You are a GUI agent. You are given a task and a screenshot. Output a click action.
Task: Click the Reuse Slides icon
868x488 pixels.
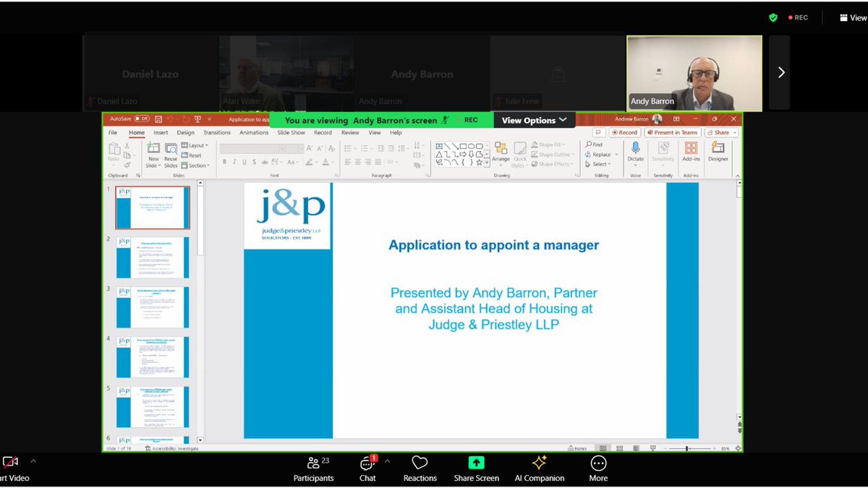(x=171, y=149)
